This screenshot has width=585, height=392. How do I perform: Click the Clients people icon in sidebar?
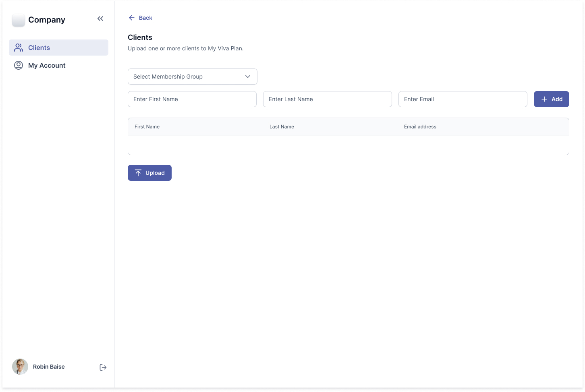tap(19, 48)
